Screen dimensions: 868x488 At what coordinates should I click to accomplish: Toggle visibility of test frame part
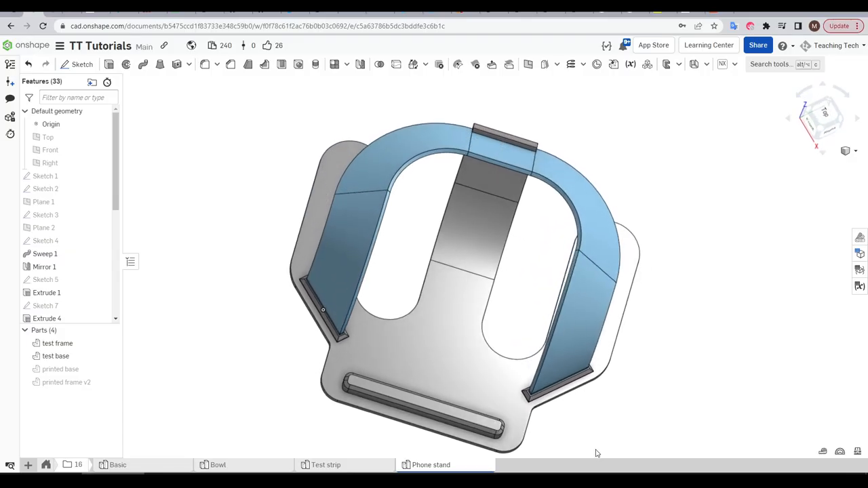pos(36,343)
